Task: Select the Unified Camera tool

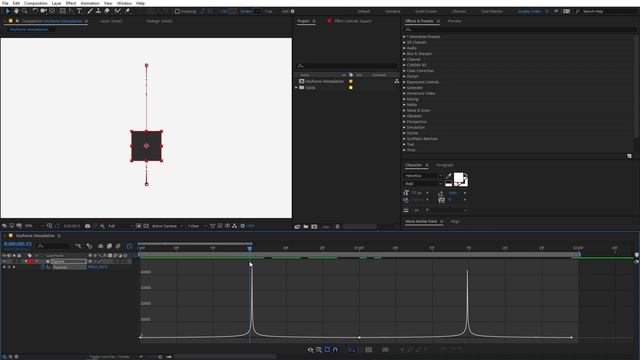Action: (43, 11)
